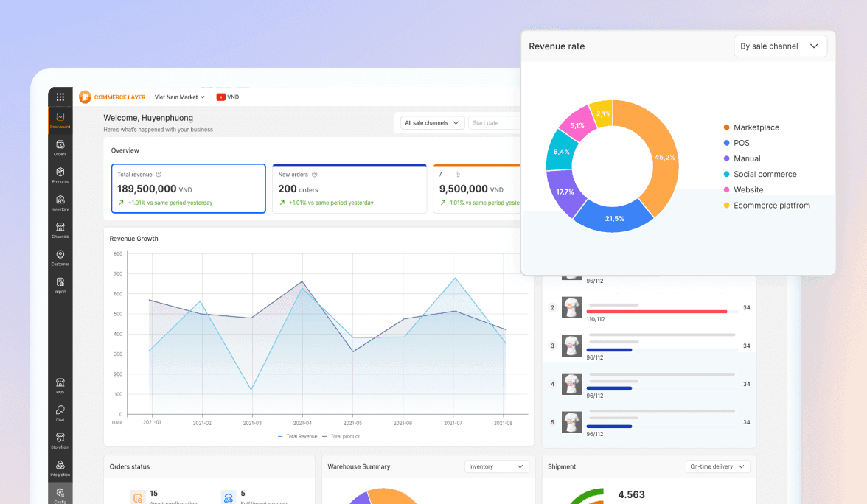Viewport: 867px width, 504px height.
Task: Open product thumbnail in rank 5
Action: point(572,422)
